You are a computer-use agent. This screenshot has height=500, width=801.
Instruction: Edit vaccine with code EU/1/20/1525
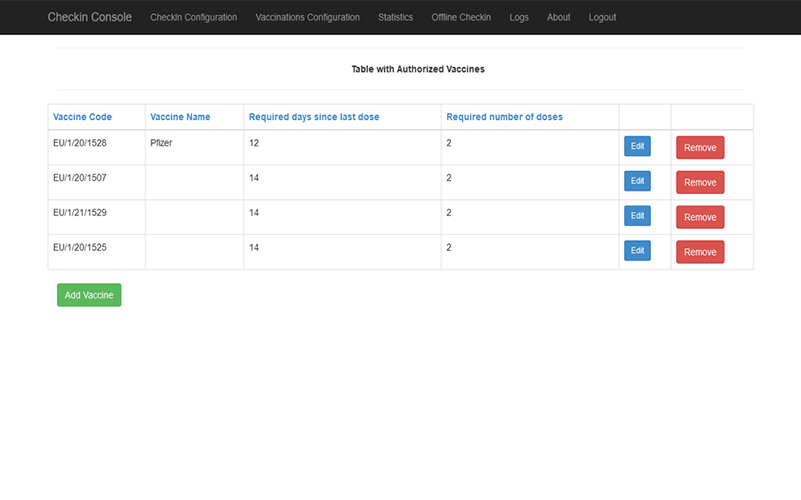[x=637, y=250]
